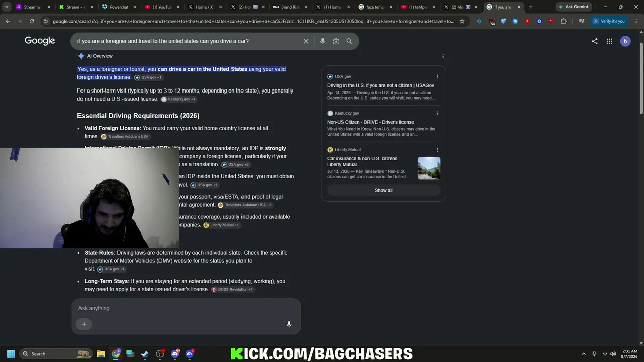
Task: Open the Google apps grid
Action: coord(609,41)
